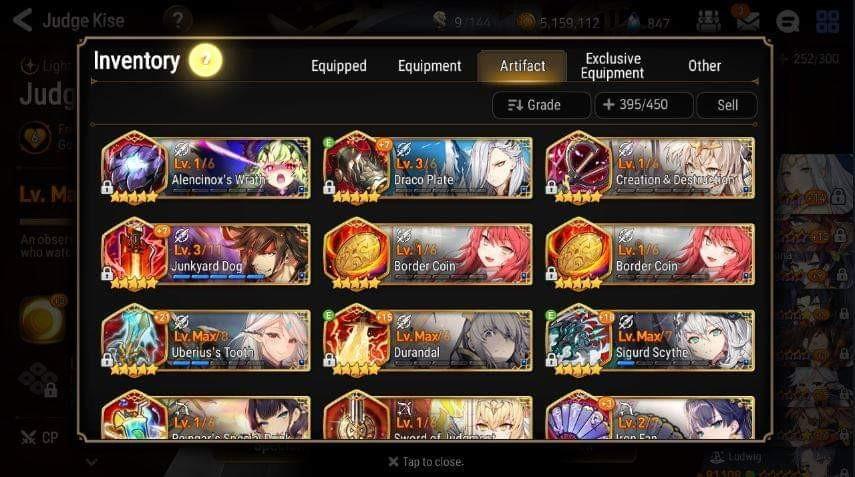The width and height of the screenshot is (855, 477).
Task: Open the chat bubble icon
Action: 787,21
